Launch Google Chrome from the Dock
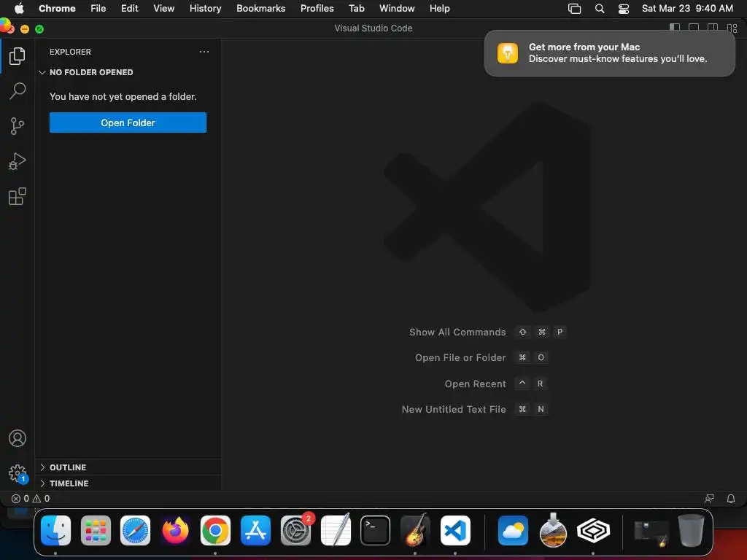 coord(215,530)
